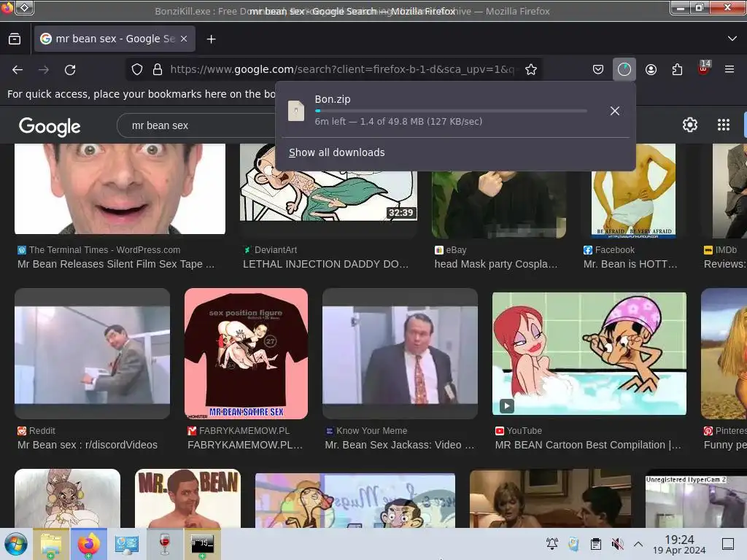Viewport: 747px width, 560px height.
Task: Click the Bon.zip download progress bar
Action: 451,111
